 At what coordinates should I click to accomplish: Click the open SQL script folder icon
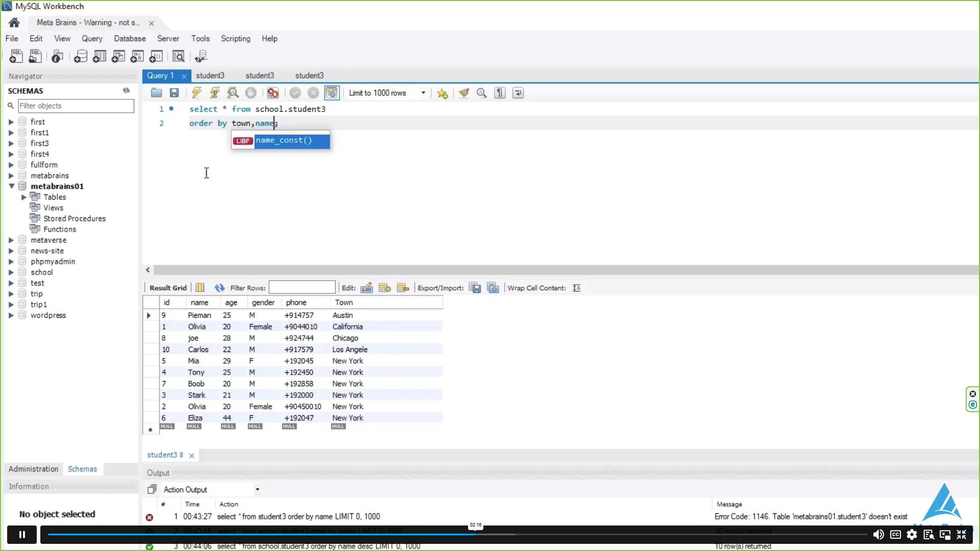156,93
